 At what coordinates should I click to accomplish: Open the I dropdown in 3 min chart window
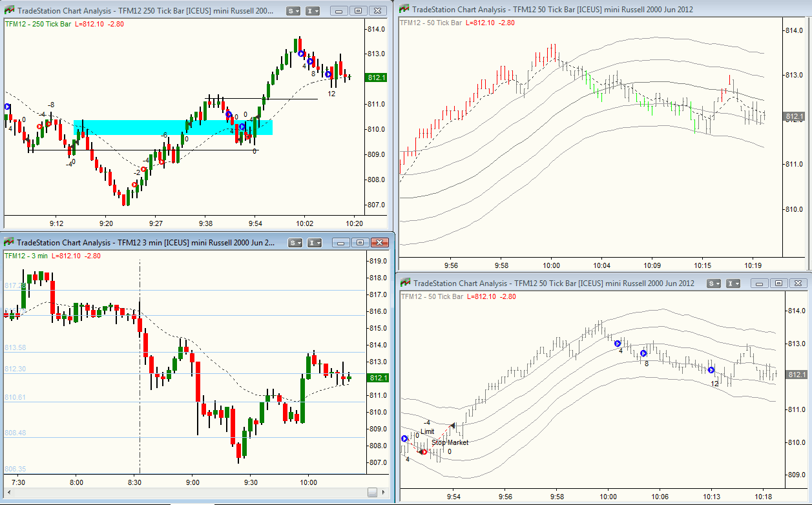pos(315,243)
